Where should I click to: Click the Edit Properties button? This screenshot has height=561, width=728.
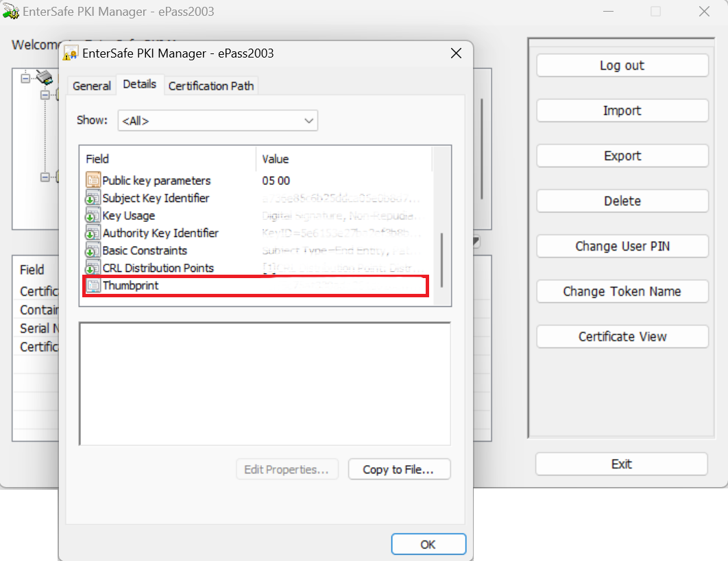287,469
